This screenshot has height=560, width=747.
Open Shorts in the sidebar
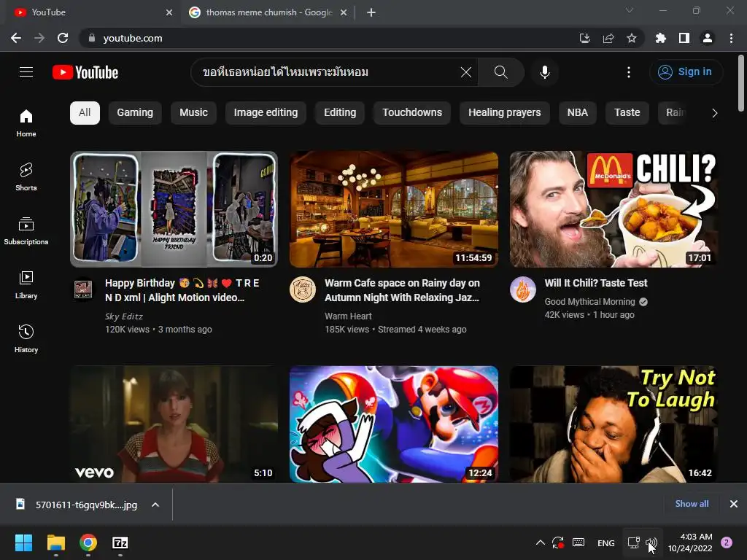26,177
